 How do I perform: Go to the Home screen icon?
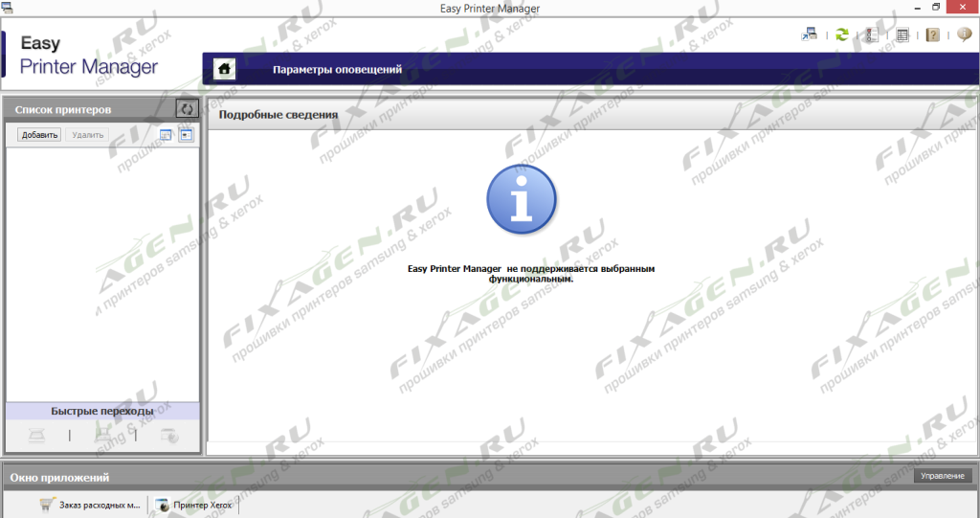(224, 69)
